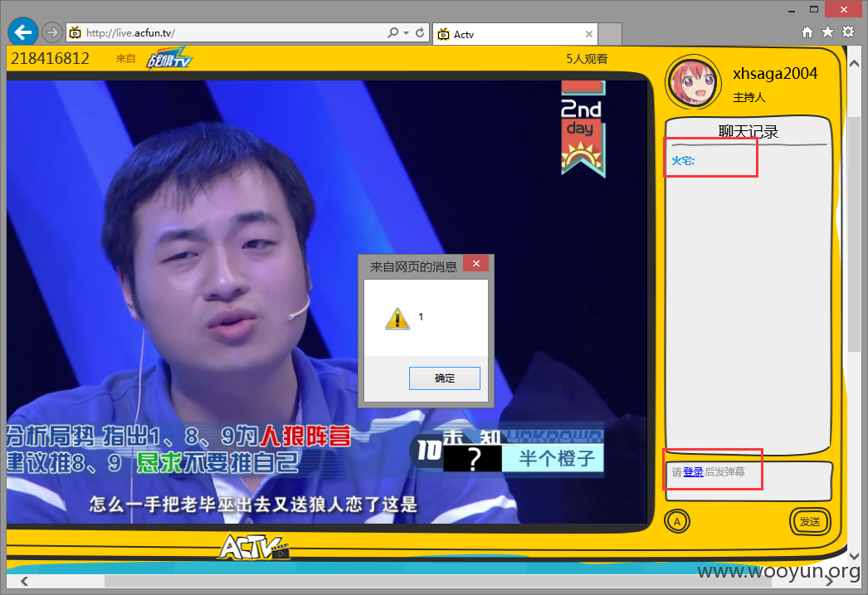Image resolution: width=868 pixels, height=595 pixels.
Task: Click the search magnifier in address bar
Action: pos(393,32)
